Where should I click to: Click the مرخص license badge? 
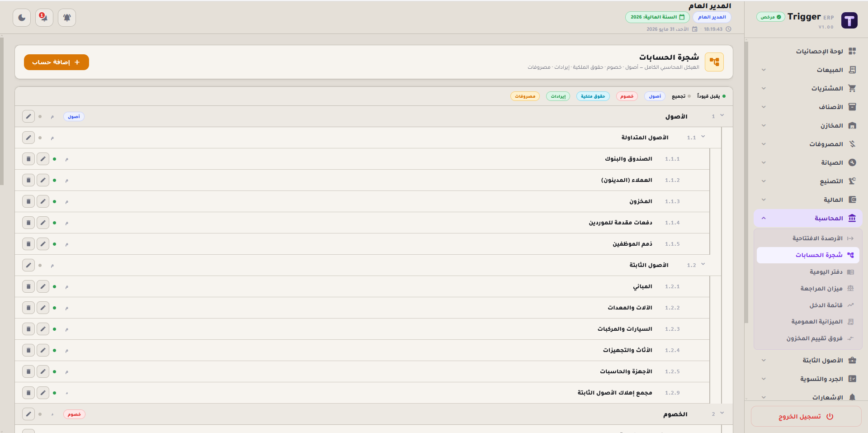coord(771,17)
